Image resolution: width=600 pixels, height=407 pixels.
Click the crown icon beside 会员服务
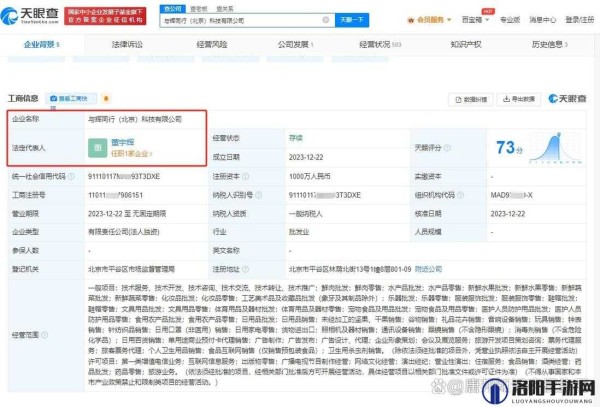411,20
